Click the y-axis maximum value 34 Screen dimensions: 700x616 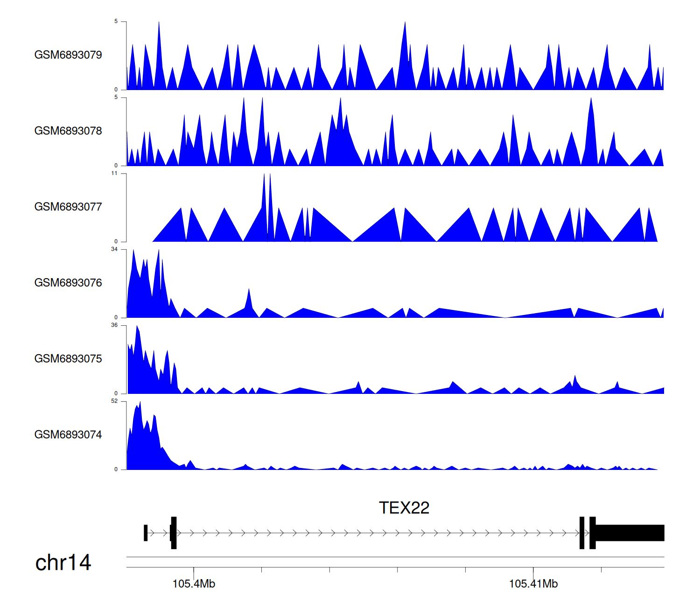pyautogui.click(x=114, y=249)
